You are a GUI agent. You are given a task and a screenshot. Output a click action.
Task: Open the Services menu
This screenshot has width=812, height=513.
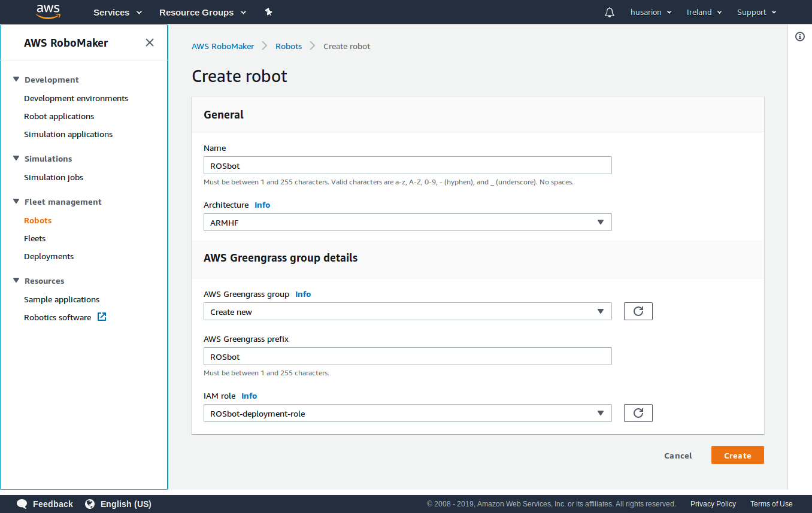pos(118,12)
